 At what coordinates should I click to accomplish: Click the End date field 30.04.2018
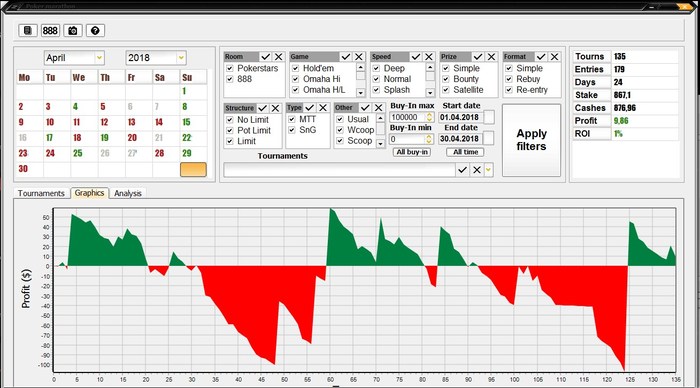[x=460, y=139]
